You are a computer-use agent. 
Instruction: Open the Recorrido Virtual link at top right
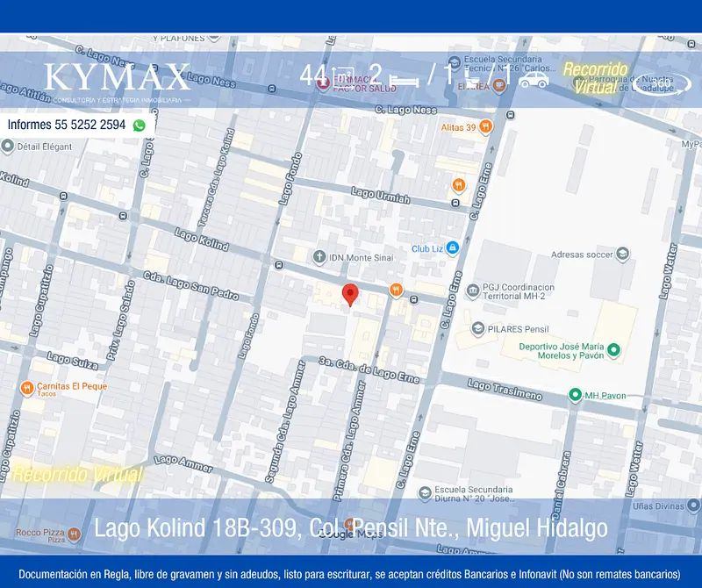[x=596, y=78]
